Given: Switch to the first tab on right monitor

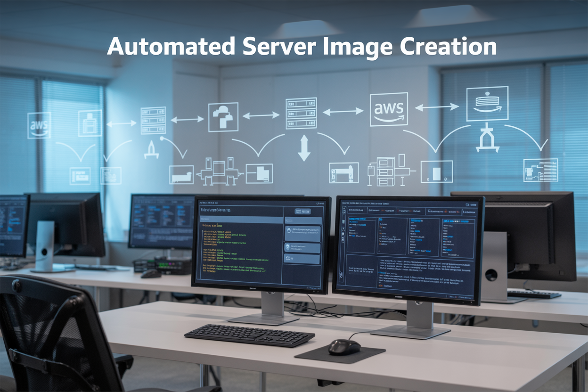Looking at the screenshot, I should (x=356, y=211).
